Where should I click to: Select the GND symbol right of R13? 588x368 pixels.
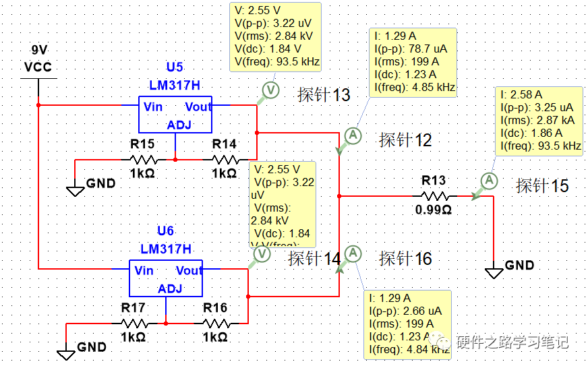(494, 271)
